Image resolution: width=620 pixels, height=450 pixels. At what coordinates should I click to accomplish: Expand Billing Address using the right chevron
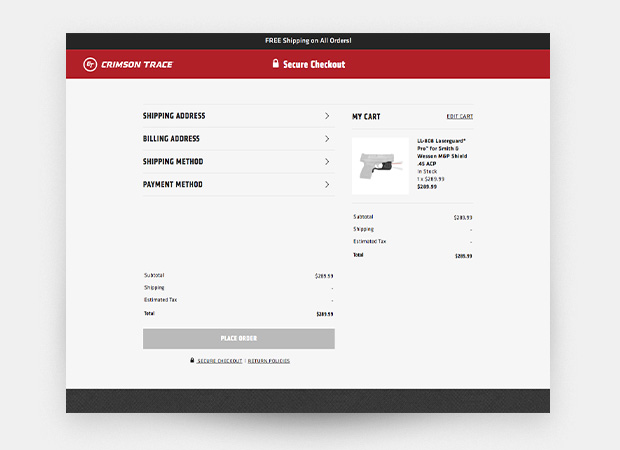[327, 139]
